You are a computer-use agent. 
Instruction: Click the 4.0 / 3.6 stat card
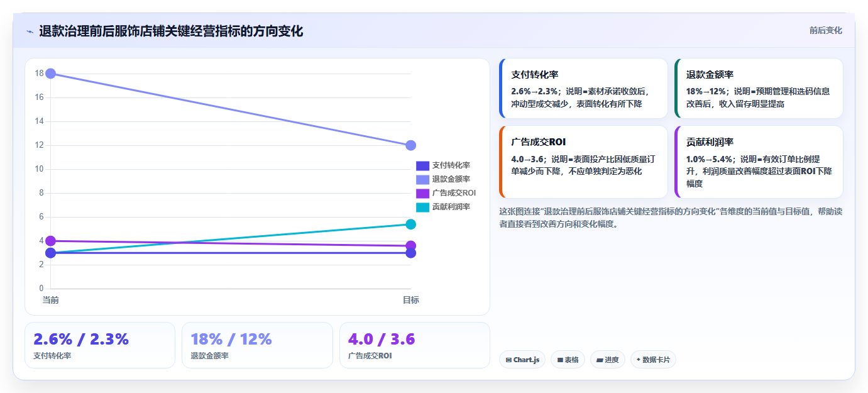click(415, 345)
